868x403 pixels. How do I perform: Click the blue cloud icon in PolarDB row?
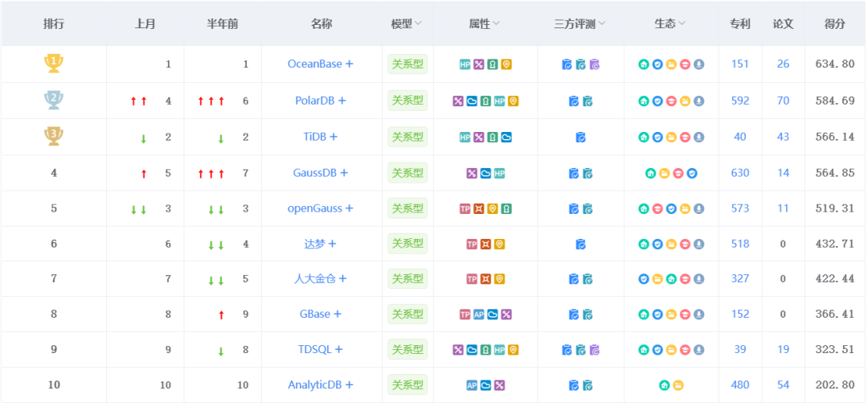(x=472, y=101)
